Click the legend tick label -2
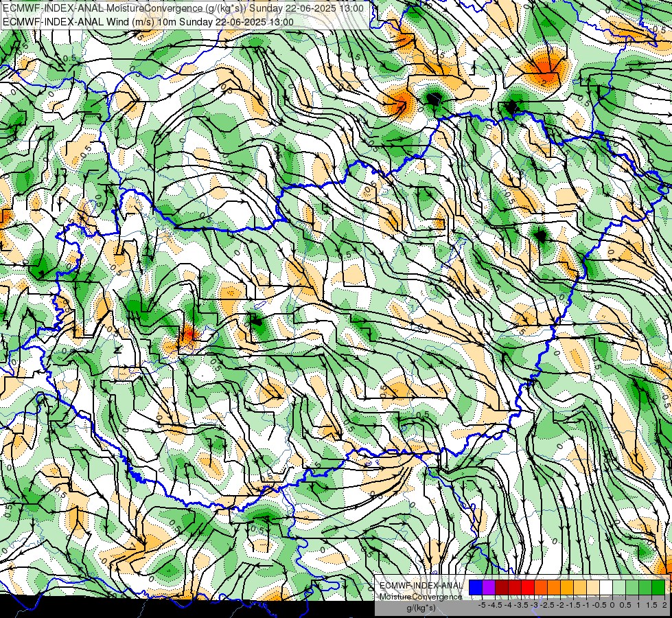Image resolution: width=672 pixels, height=618 pixels. pos(560,605)
